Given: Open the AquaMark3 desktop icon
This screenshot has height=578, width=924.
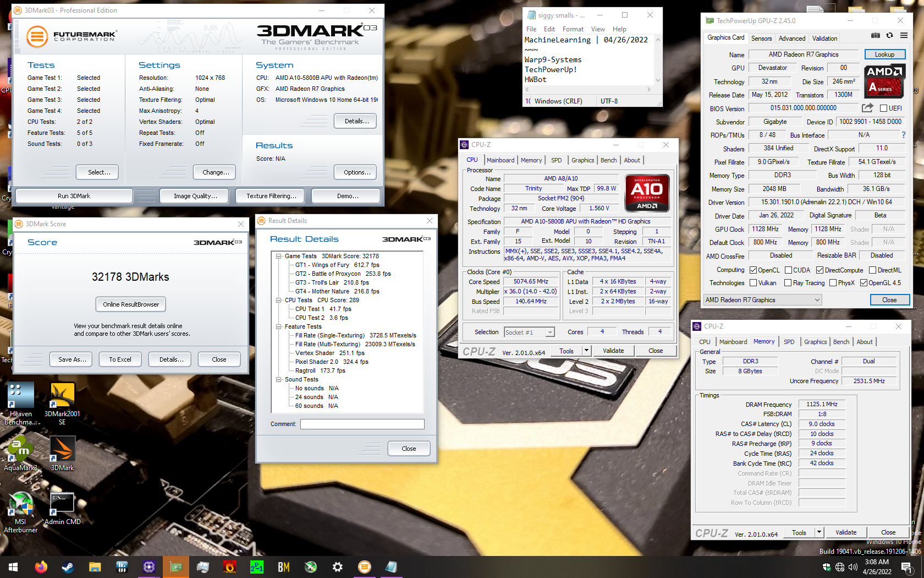Looking at the screenshot, I should coord(20,454).
